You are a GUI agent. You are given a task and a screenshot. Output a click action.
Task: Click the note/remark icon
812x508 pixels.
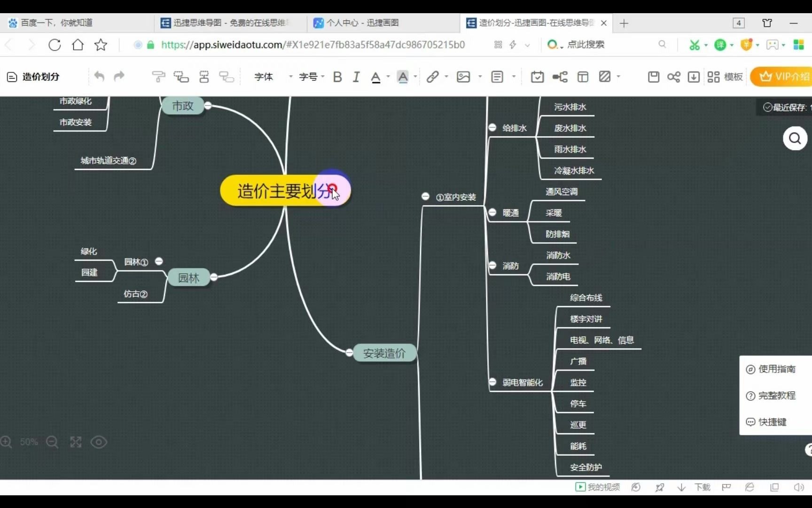[497, 77]
